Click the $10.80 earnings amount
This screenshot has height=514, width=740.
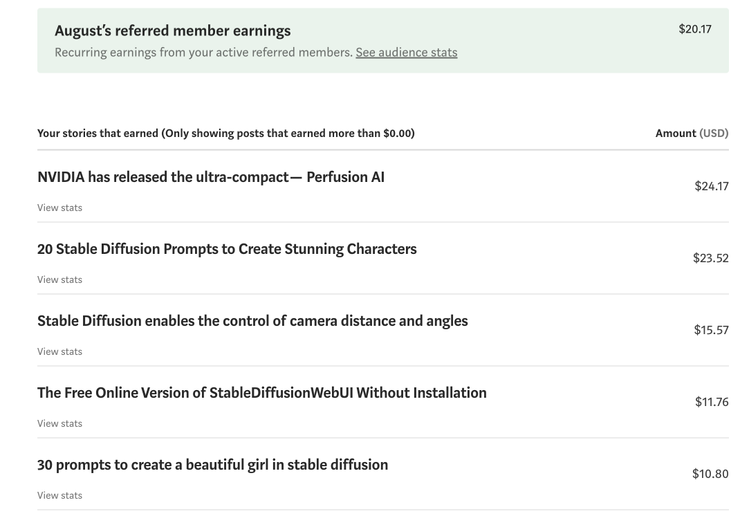click(710, 474)
